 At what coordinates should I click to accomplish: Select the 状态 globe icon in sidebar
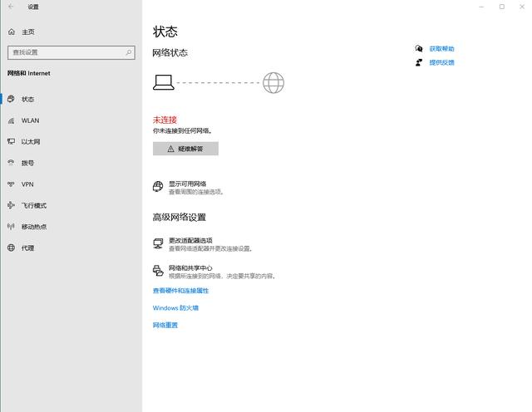tap(11, 99)
